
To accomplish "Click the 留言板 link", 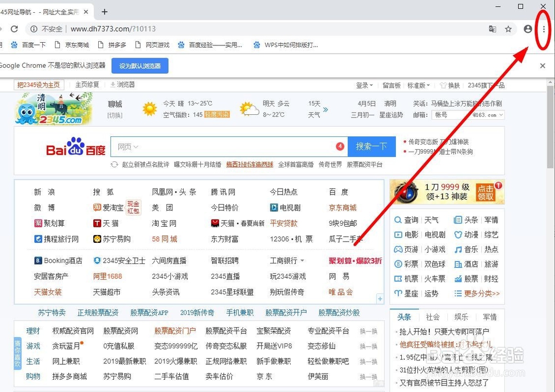I will click(x=391, y=85).
